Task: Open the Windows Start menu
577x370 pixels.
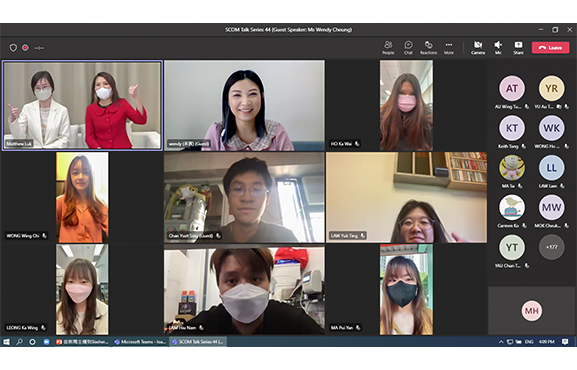Action: pyautogui.click(x=6, y=342)
